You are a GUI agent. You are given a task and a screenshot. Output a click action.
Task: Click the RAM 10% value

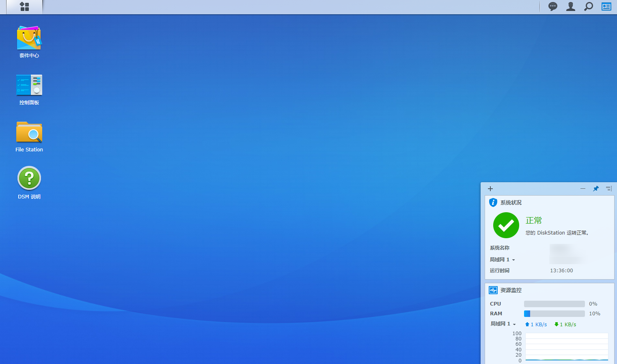coord(595,314)
